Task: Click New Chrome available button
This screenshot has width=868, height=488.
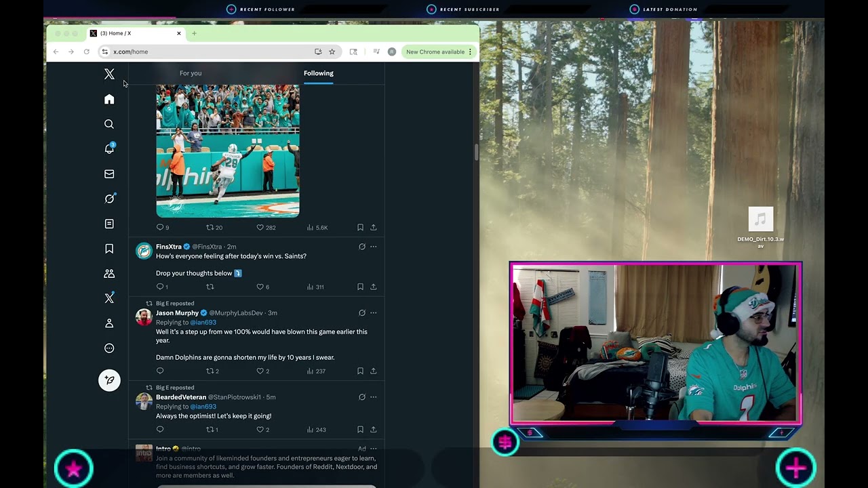Action: [x=439, y=52]
